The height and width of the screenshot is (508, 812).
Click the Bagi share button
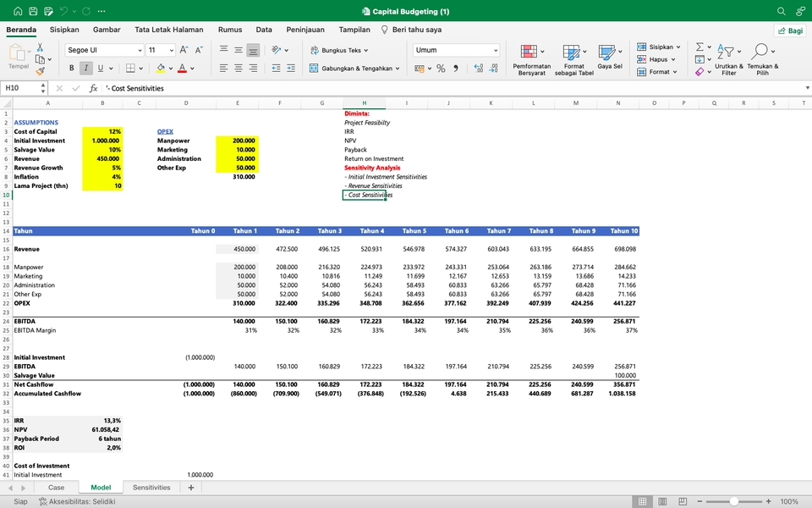point(790,30)
